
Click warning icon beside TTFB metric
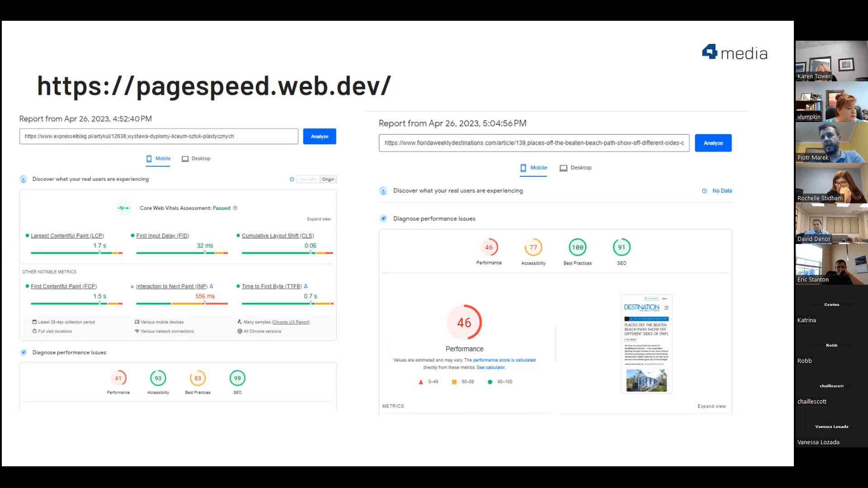tap(305, 286)
